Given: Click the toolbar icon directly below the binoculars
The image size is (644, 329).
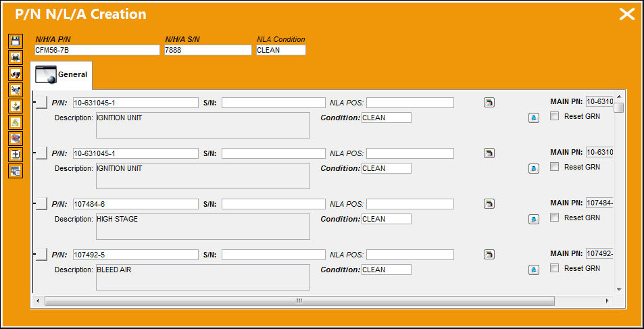Looking at the screenshot, I should [16, 90].
